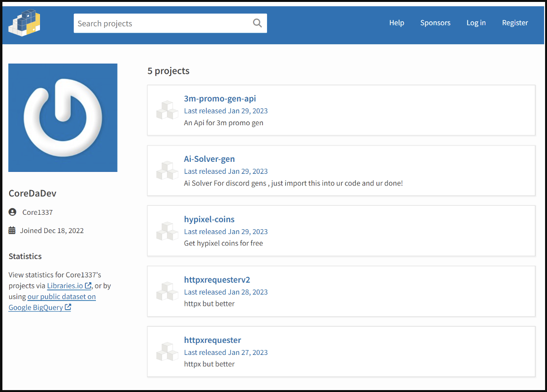Viewport: 547px width, 392px height.
Task: Click the search magnifier icon
Action: tap(257, 23)
